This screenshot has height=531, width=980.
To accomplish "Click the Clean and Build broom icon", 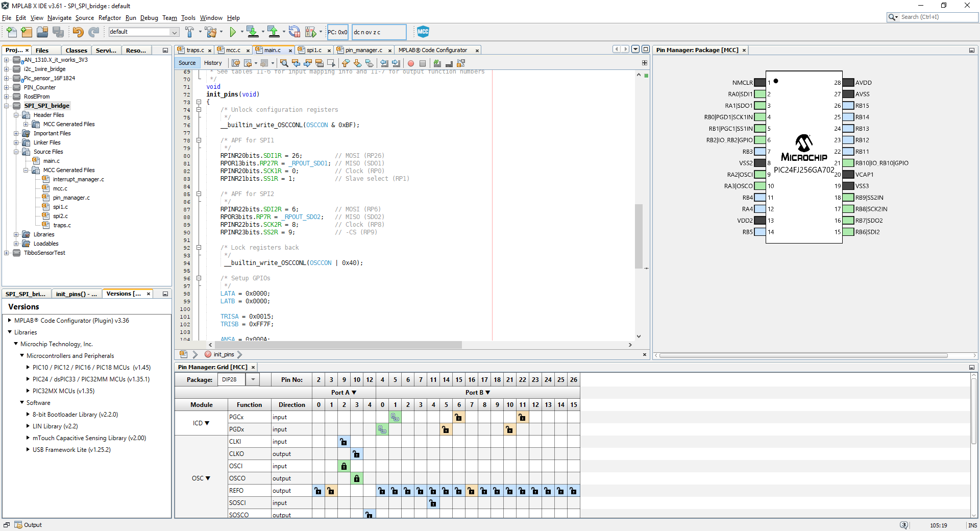I will [x=210, y=32].
